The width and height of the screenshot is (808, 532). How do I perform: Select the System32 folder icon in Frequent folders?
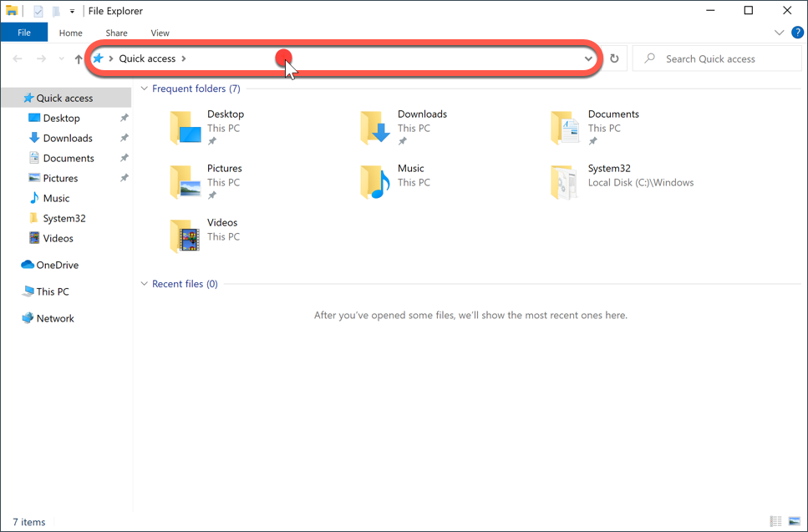(566, 182)
